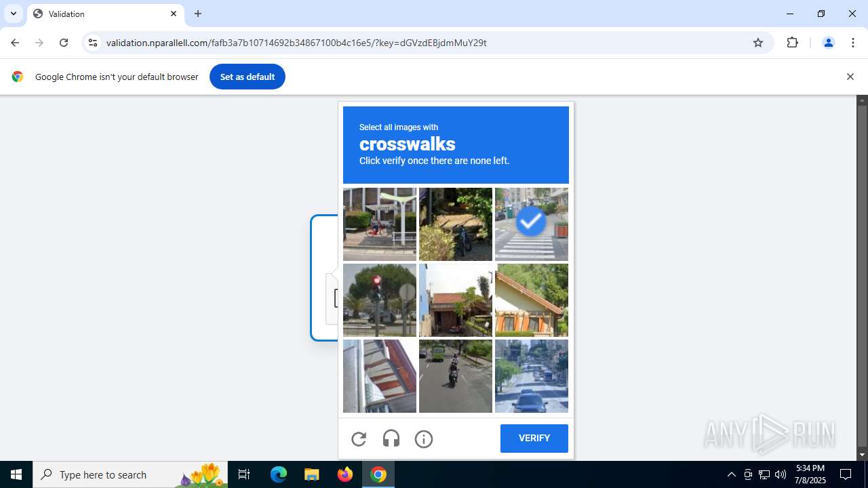868x488 pixels.
Task: Click the Chrome taskbar icon
Action: tap(378, 474)
